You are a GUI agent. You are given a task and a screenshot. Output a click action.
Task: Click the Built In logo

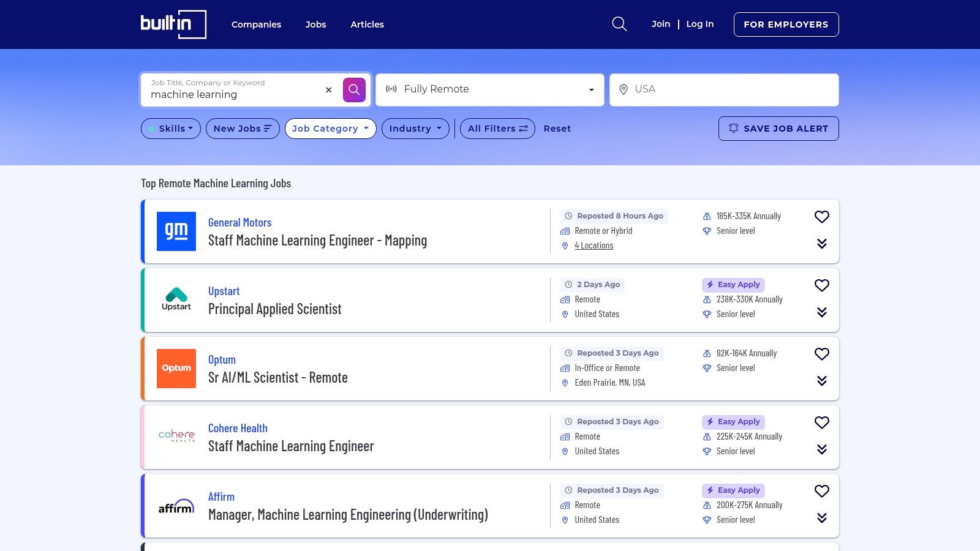point(173,24)
